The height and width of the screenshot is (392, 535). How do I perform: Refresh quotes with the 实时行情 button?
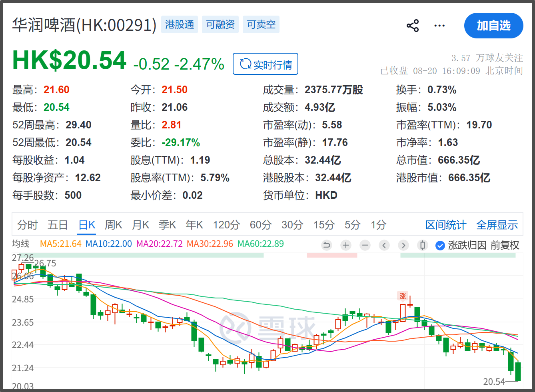(266, 64)
